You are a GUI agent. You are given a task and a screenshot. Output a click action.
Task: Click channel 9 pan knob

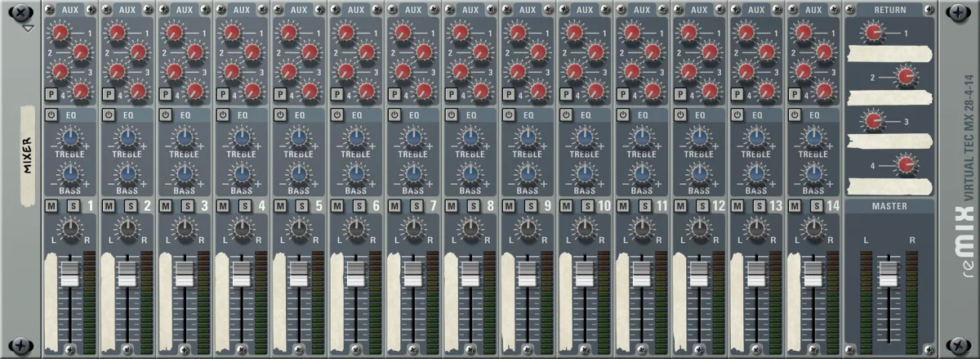[527, 228]
